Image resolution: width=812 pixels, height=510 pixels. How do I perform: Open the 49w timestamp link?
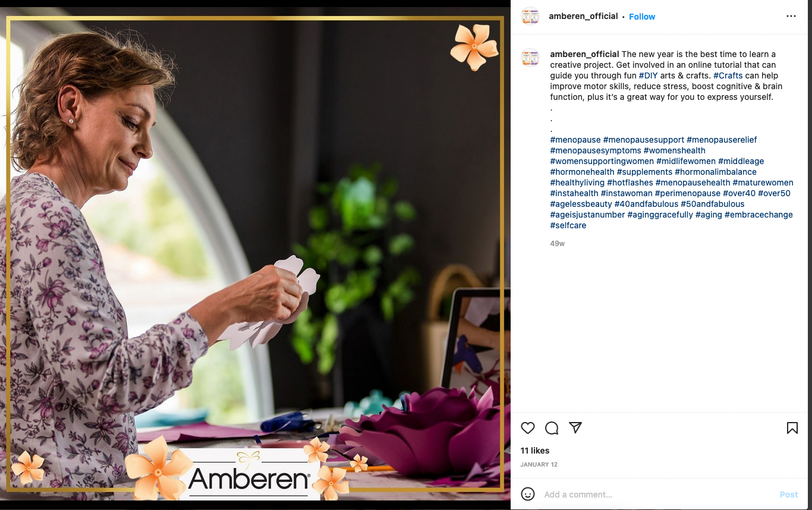click(558, 244)
